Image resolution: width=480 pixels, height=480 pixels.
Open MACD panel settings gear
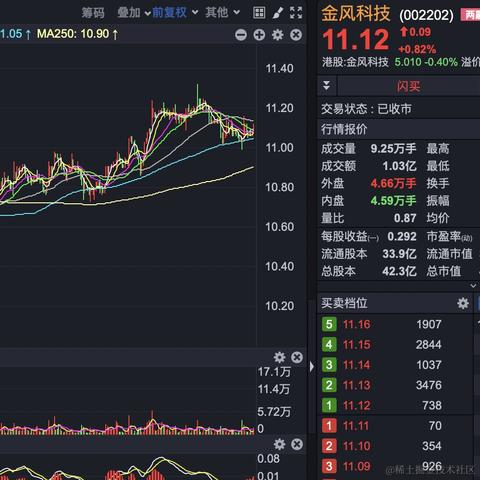click(279, 444)
